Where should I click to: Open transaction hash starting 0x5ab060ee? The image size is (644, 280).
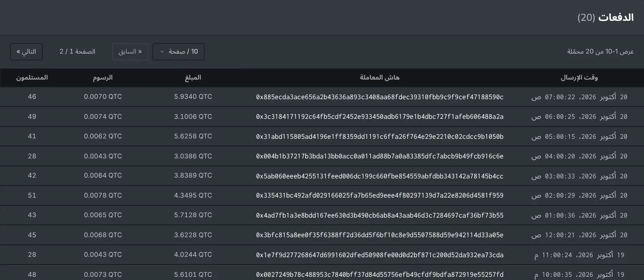380,176
